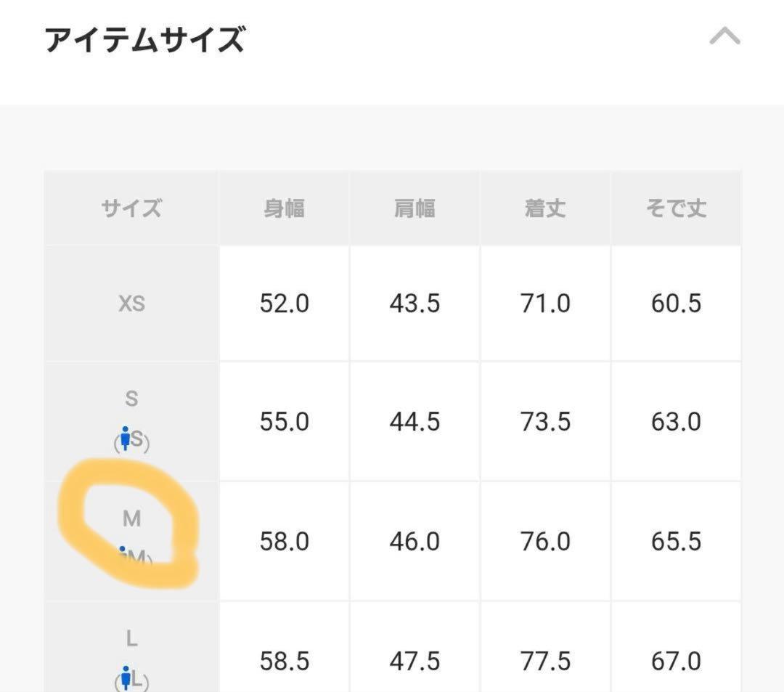Choose the highlighted M size label
Viewport: 784px width, 692px height.
tap(131, 518)
